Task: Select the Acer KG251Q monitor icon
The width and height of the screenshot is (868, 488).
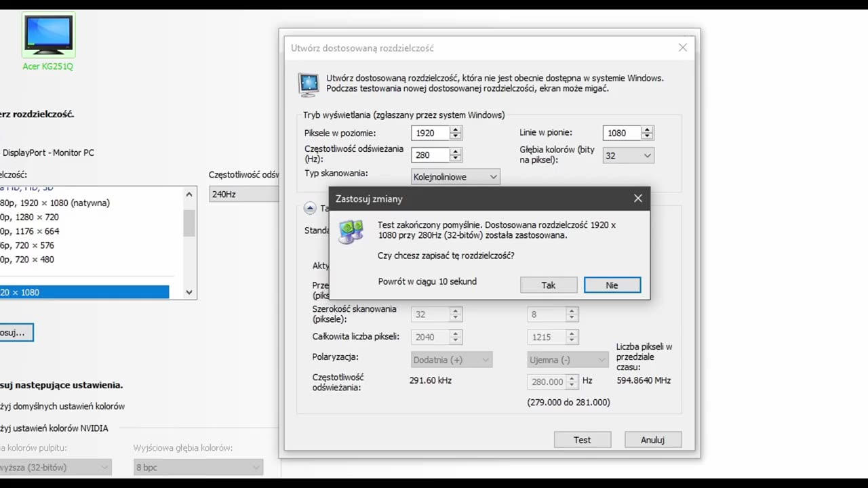Action: (48, 35)
